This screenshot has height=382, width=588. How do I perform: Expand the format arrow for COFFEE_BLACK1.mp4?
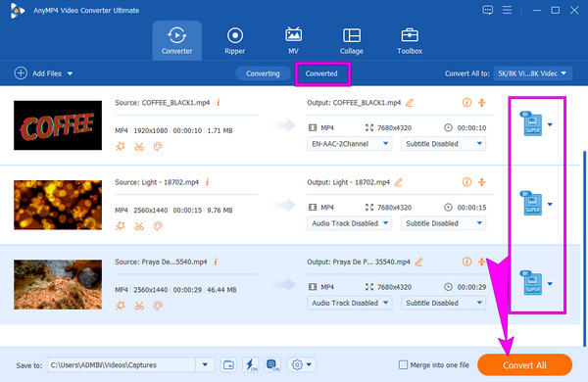[x=550, y=124]
